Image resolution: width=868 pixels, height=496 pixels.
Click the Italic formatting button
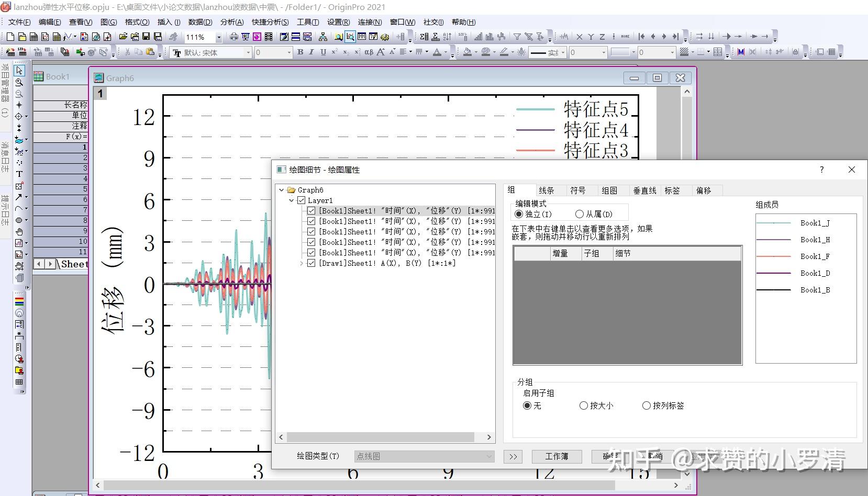[311, 52]
